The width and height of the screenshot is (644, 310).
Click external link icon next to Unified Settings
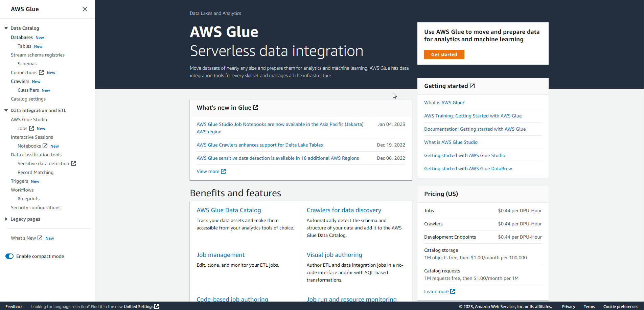coord(157,307)
